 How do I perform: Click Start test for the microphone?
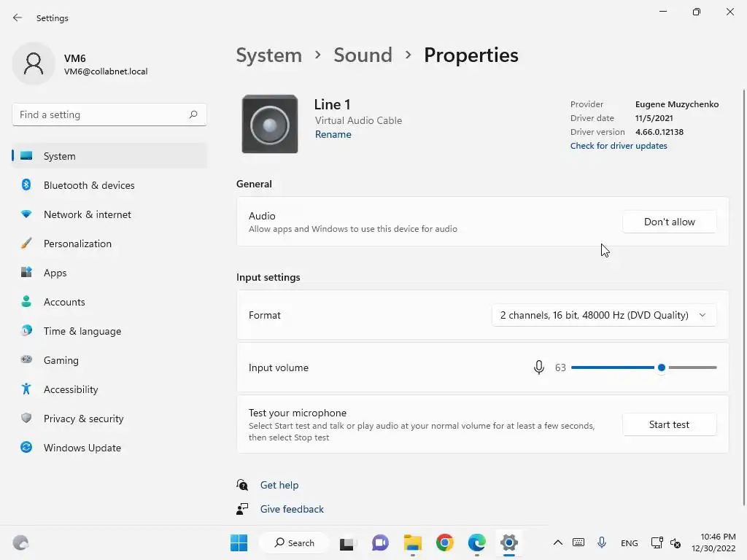pyautogui.click(x=669, y=424)
